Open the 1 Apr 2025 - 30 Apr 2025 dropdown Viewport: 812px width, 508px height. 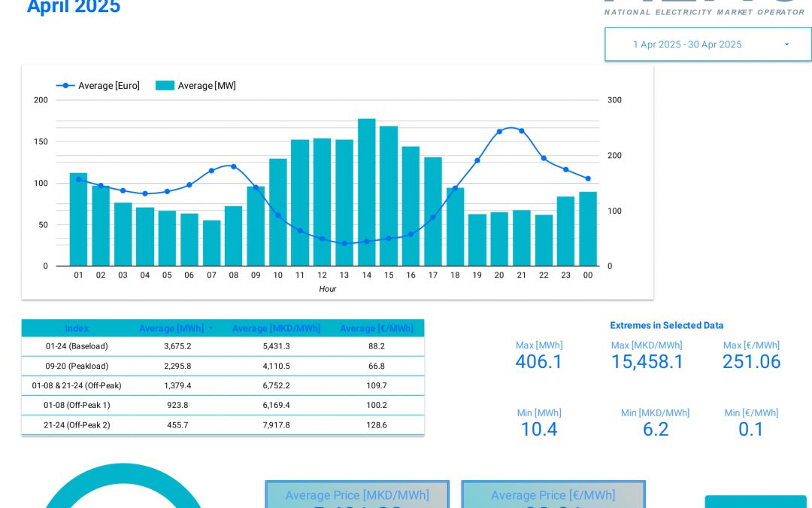(x=707, y=44)
